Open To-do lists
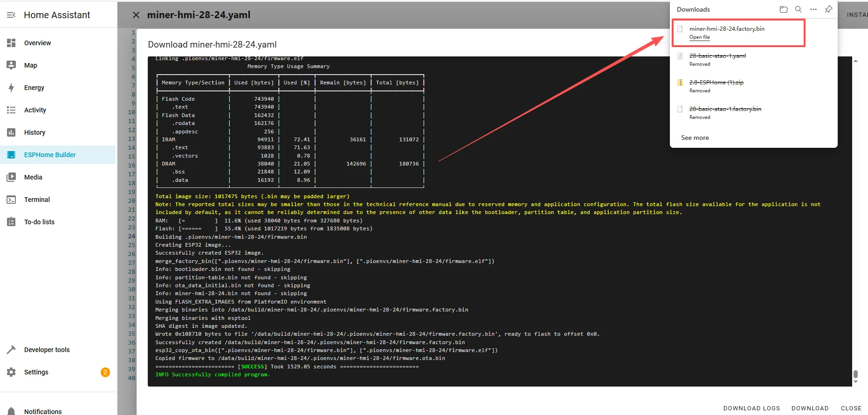The width and height of the screenshot is (868, 415). (x=39, y=222)
